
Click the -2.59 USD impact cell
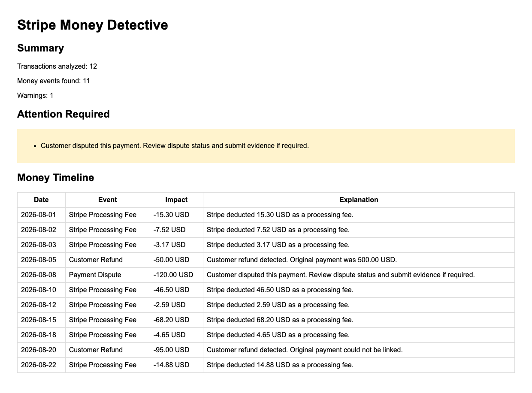(176, 305)
